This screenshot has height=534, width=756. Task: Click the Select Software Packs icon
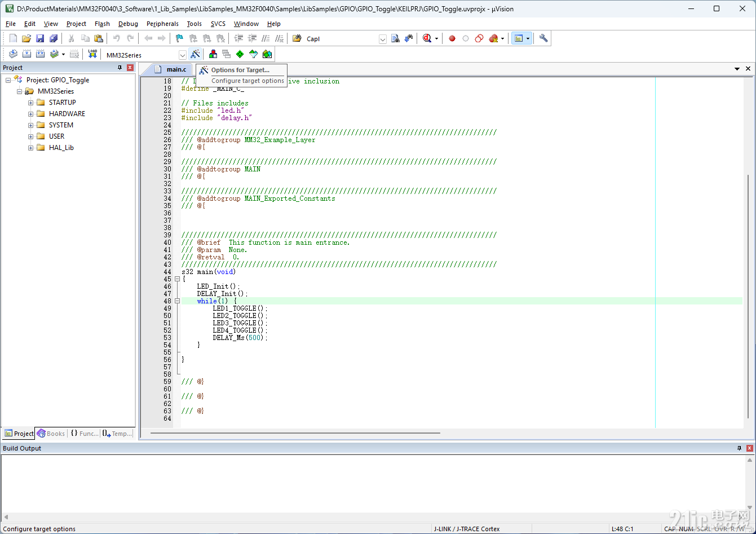point(254,54)
